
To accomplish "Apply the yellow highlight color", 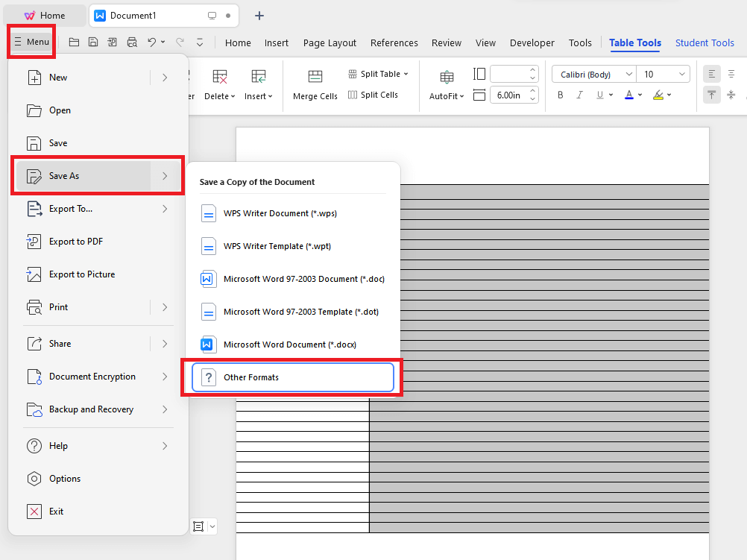I will 658,95.
